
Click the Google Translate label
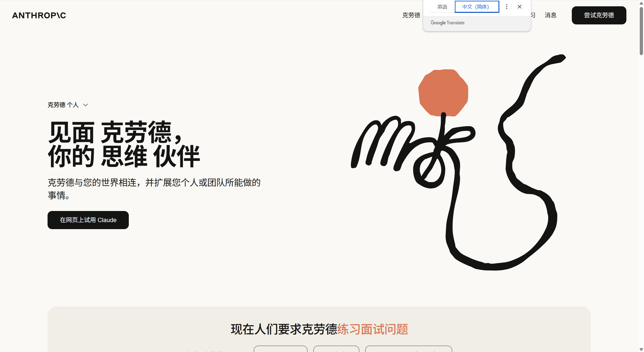pyautogui.click(x=447, y=23)
